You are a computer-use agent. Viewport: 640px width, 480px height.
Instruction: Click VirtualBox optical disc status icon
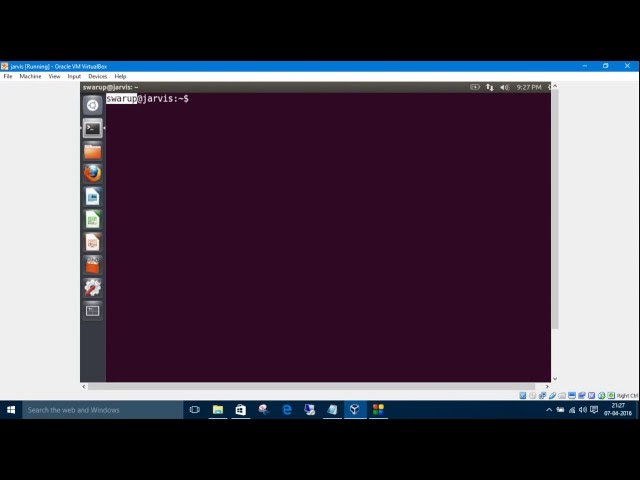[x=533, y=395]
